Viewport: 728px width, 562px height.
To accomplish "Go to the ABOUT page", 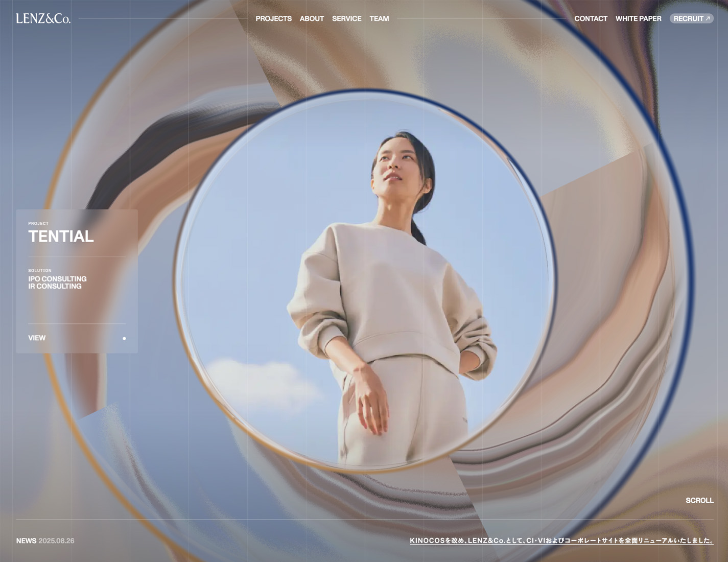I will pos(312,18).
